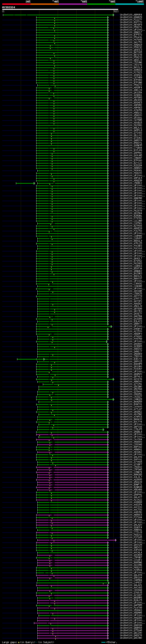This screenshot has height=644, width=146.
Task: Select label UniRef100_Q41753
Action: click(x=131, y=42)
